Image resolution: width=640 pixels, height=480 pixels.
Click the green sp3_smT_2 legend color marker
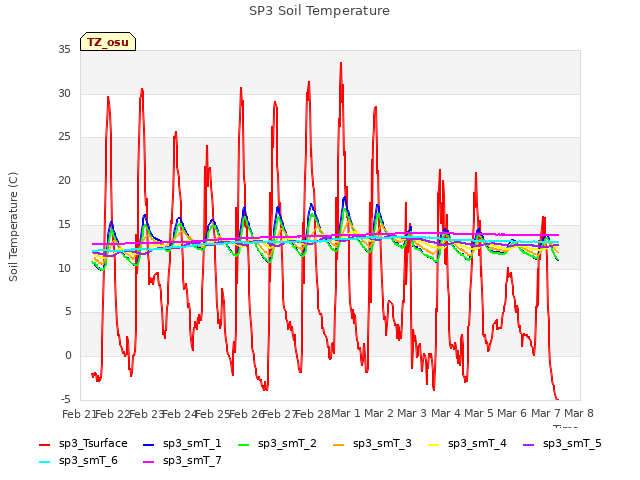(x=244, y=444)
